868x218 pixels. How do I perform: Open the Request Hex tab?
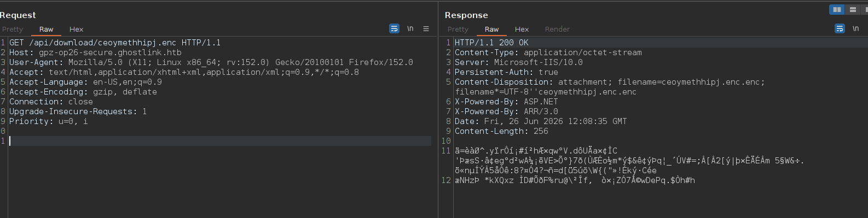point(76,30)
